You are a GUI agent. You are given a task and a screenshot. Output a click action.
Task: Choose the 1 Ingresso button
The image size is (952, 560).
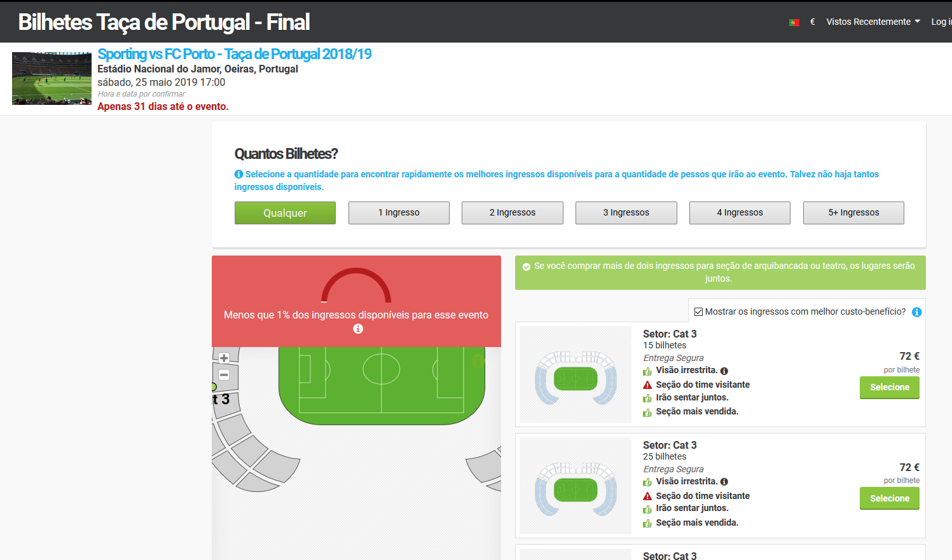399,213
